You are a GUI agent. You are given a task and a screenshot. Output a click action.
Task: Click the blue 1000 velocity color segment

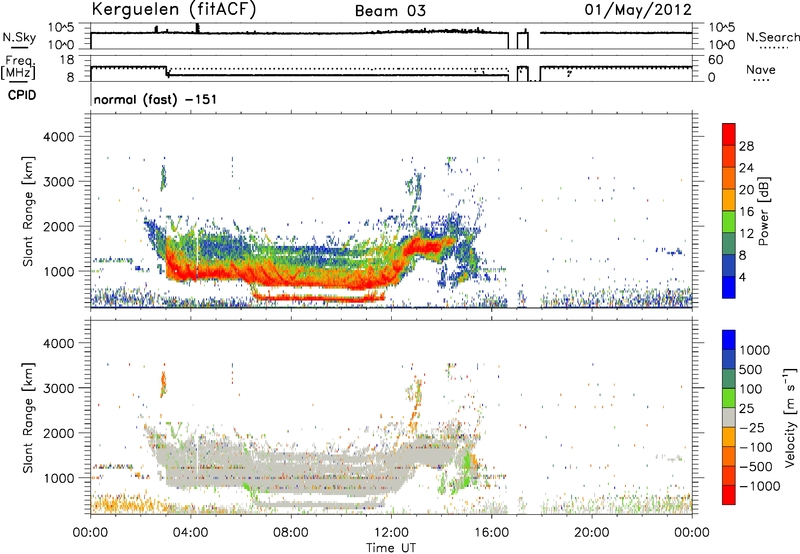point(729,340)
